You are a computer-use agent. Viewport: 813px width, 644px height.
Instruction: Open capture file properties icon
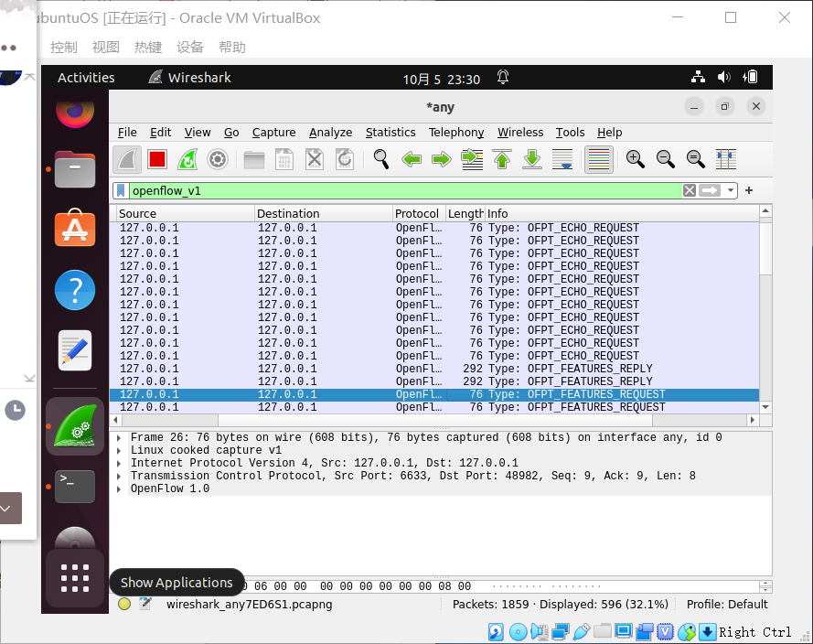145,604
